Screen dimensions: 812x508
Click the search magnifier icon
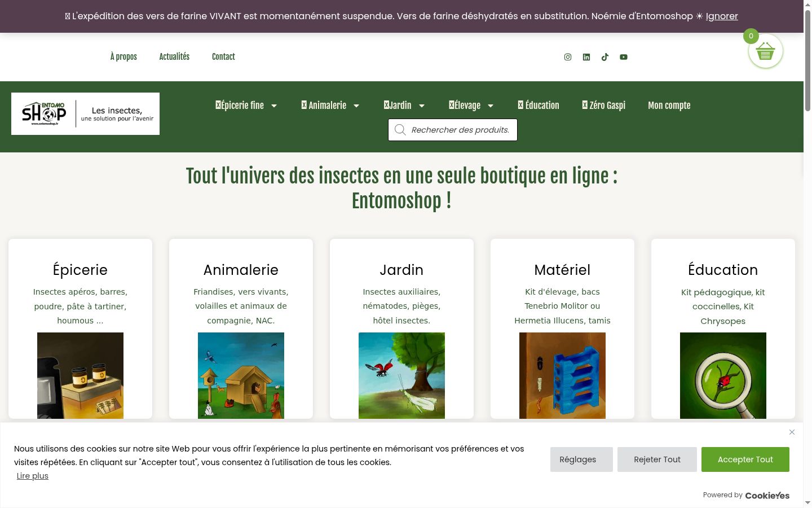click(x=400, y=130)
